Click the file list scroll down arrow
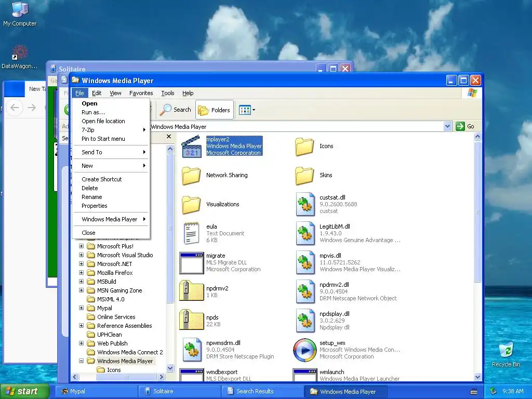 point(477,377)
